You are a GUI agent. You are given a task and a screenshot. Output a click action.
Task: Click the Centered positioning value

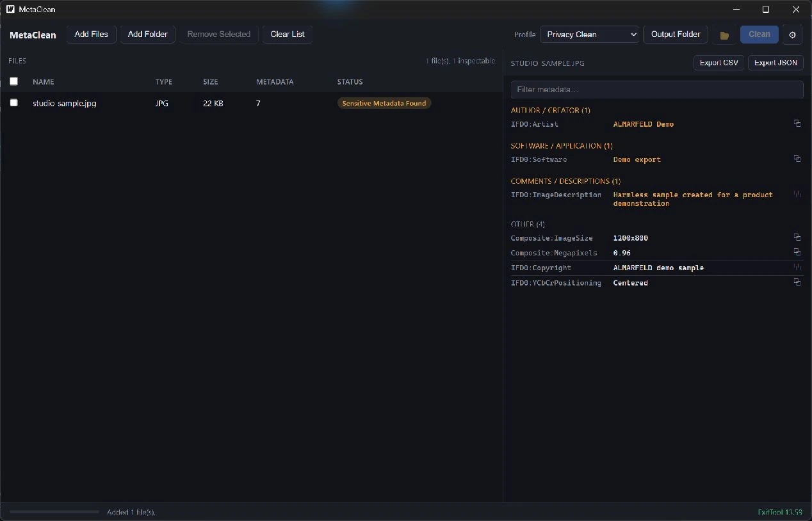[x=631, y=283]
